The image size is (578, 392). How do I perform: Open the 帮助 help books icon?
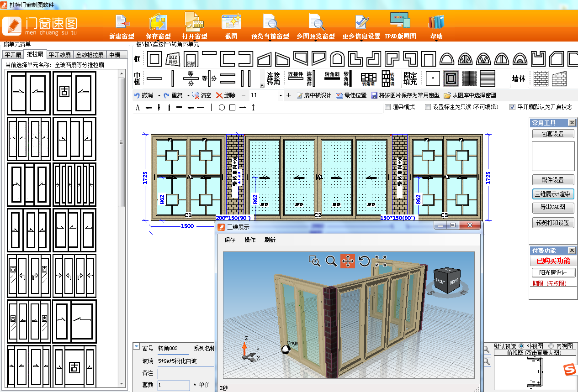[436, 22]
